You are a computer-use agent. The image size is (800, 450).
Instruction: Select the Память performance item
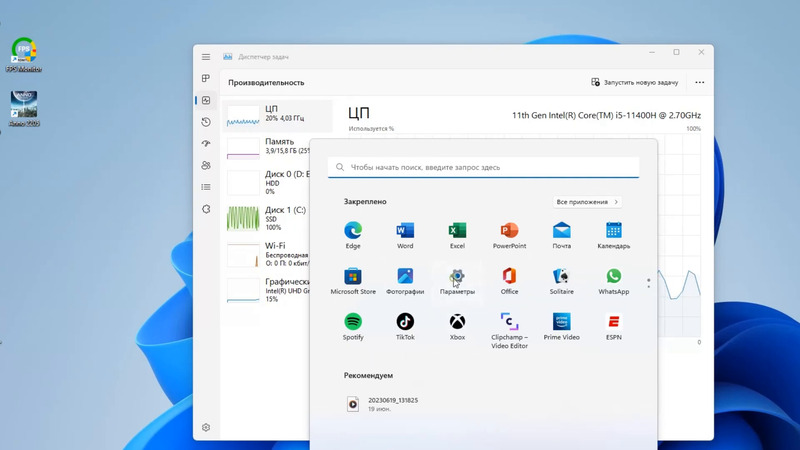[278, 147]
